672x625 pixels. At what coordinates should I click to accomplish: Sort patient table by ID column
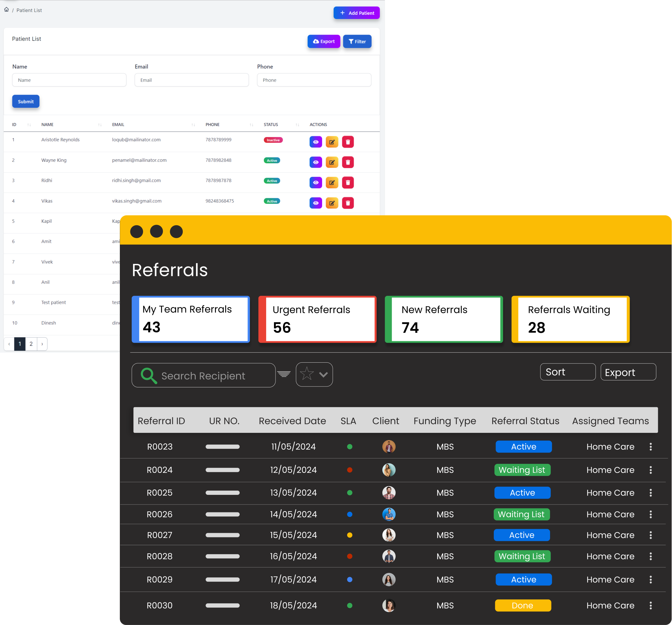[29, 125]
